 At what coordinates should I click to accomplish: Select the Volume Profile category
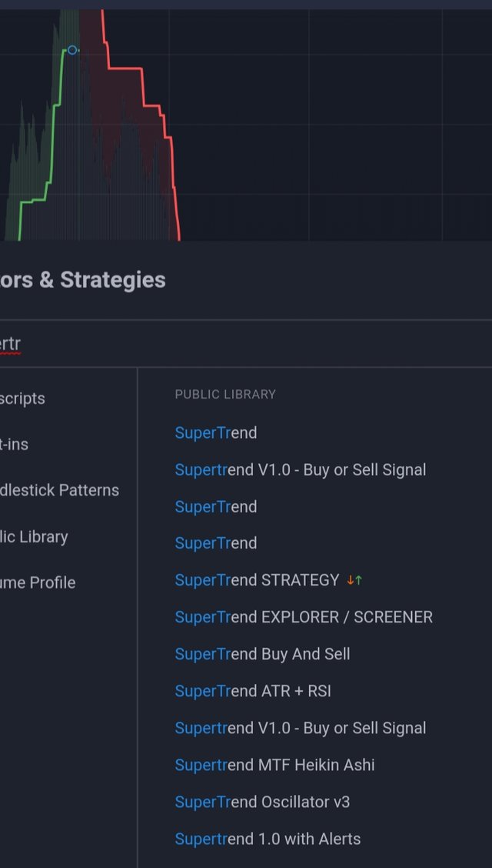(x=38, y=583)
